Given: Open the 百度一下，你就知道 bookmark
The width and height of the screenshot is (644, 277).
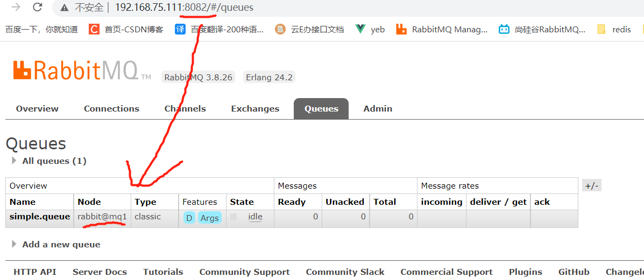Looking at the screenshot, I should coord(41,29).
